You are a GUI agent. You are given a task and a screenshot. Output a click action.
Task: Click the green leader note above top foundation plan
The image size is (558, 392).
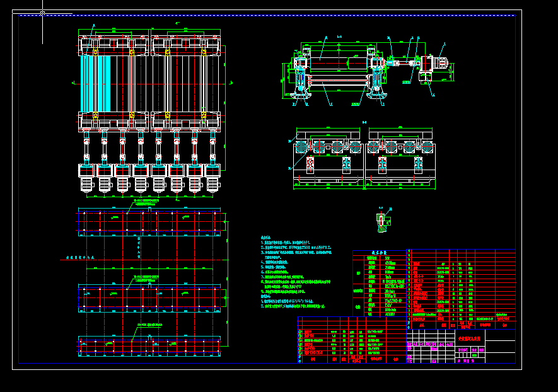[146, 202]
